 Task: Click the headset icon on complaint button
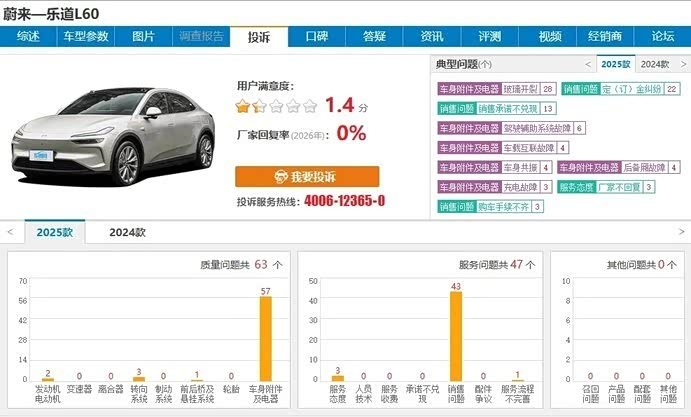pos(281,177)
